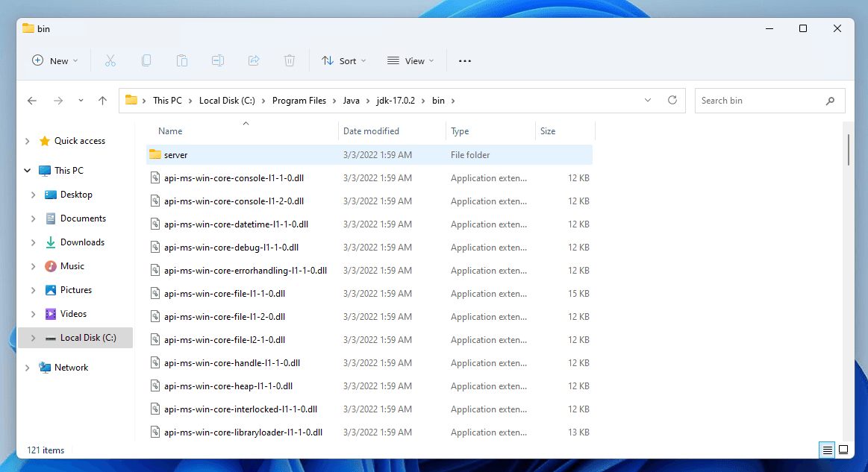Select api-ms-win-core-libraryloader-l1-1-0.dll file
This screenshot has height=472, width=868.
pyautogui.click(x=369, y=432)
